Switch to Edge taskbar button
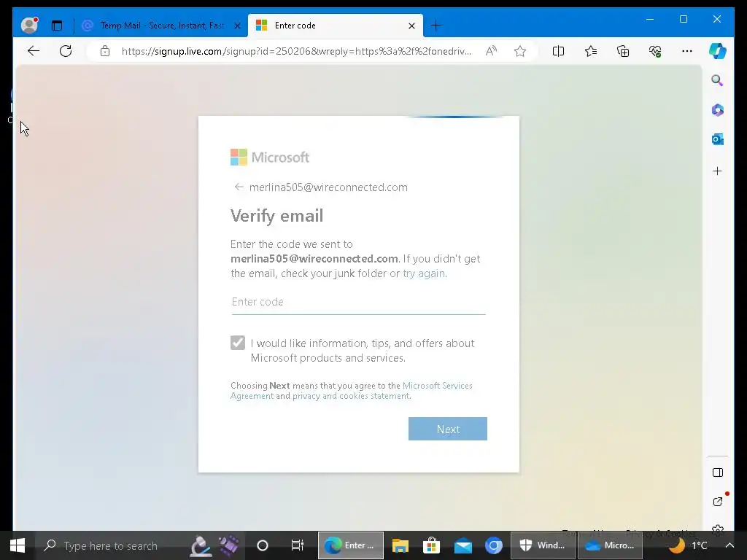This screenshot has height=560, width=747. 351,545
